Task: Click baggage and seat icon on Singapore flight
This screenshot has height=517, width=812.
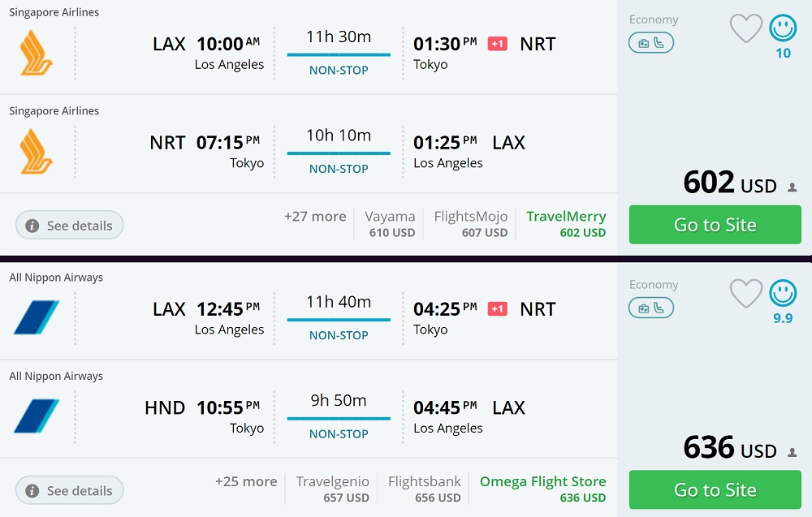Action: [x=650, y=43]
